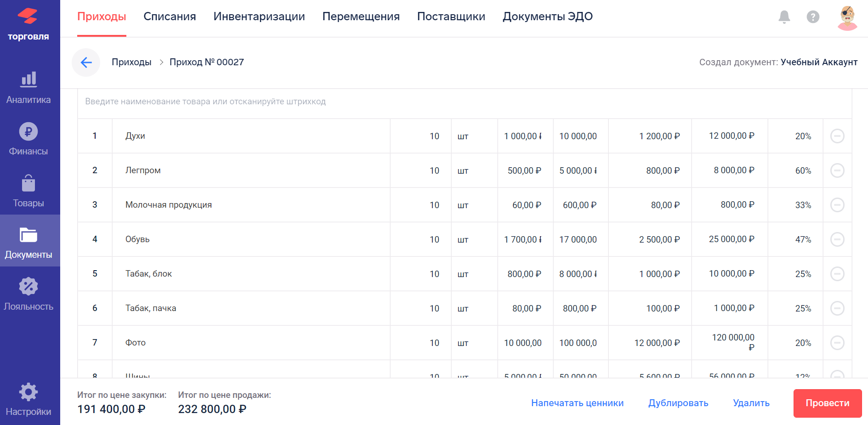Screen dimensions: 868x425
Task: Click the product name Обувь
Action: 137,239
